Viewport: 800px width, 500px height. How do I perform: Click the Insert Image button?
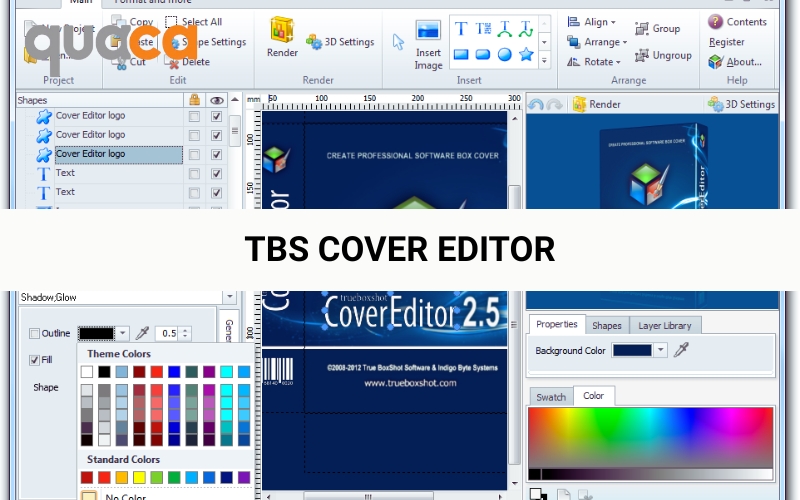pyautogui.click(x=428, y=45)
